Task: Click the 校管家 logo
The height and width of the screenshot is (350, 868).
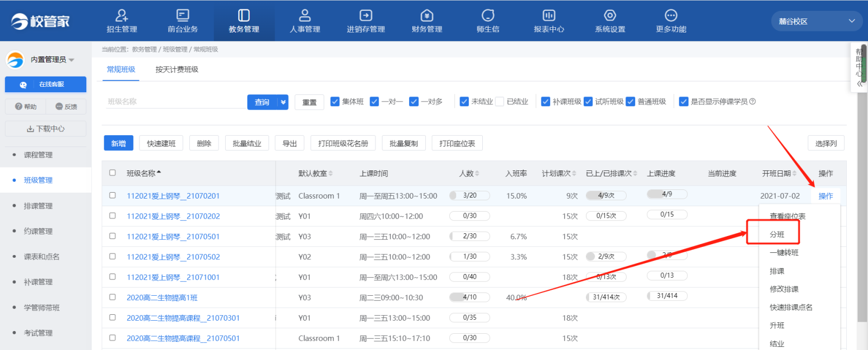Action: (41, 21)
